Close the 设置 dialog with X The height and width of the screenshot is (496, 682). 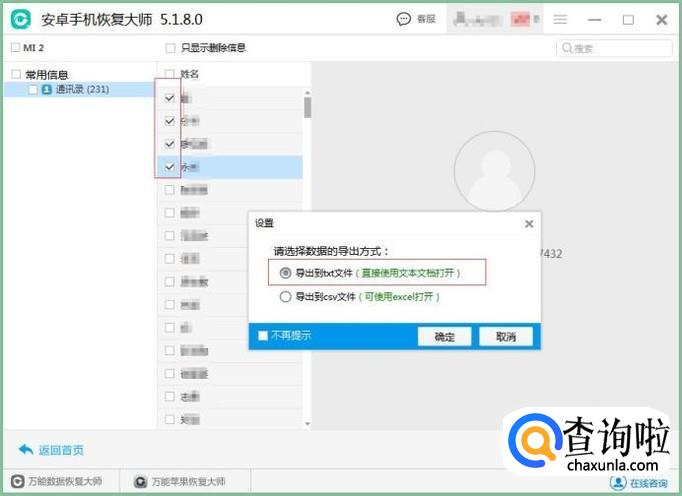(x=529, y=223)
